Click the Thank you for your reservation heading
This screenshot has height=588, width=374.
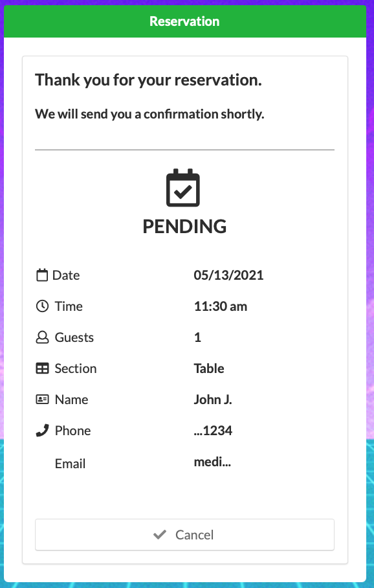[148, 80]
